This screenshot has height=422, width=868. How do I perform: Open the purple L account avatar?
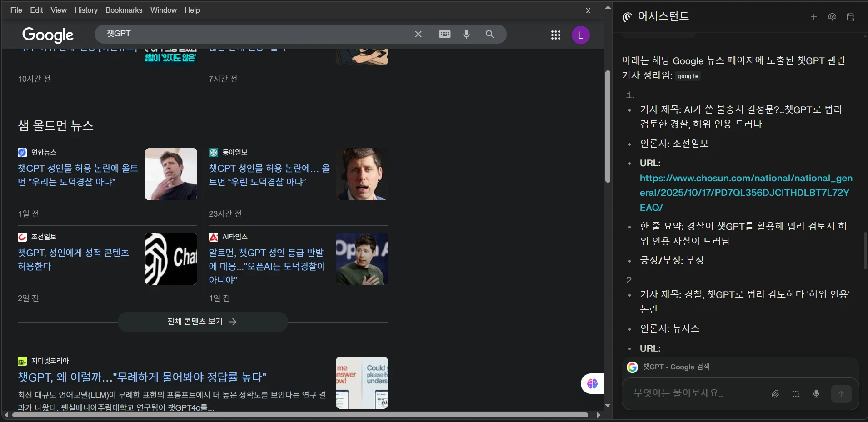580,35
